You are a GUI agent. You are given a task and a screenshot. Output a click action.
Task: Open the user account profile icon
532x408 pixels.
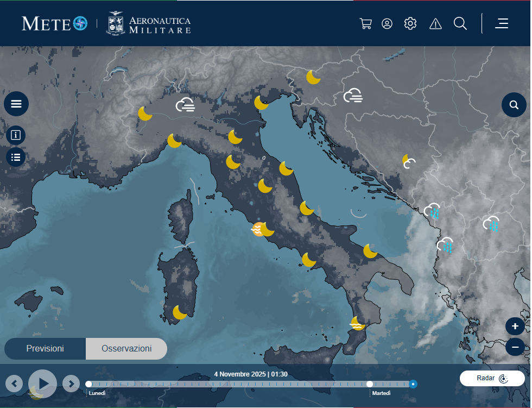[x=387, y=23]
